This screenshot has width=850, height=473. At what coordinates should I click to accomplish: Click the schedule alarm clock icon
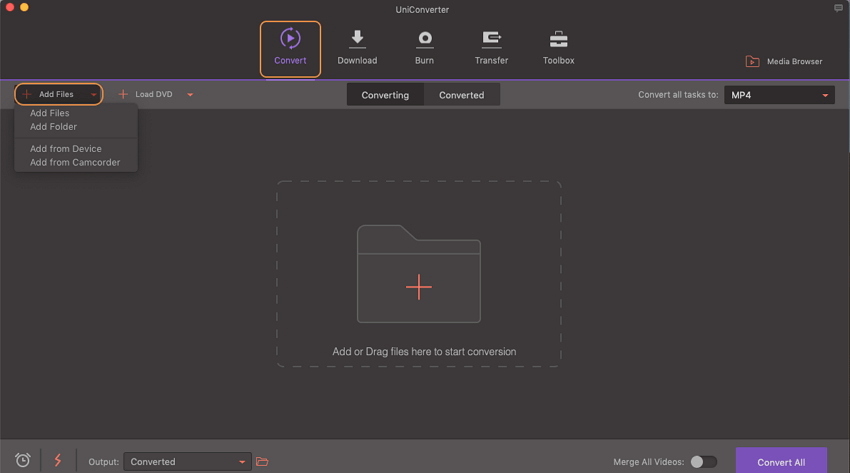click(x=23, y=461)
